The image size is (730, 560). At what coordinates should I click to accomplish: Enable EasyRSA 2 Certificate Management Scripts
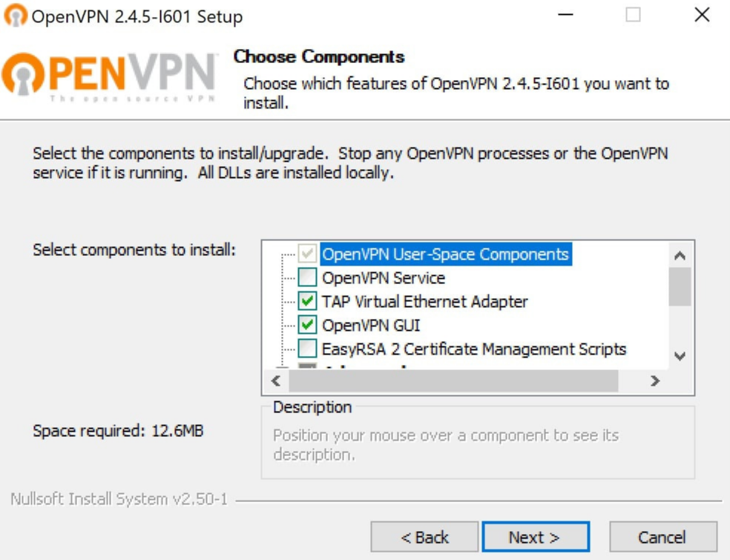307,349
